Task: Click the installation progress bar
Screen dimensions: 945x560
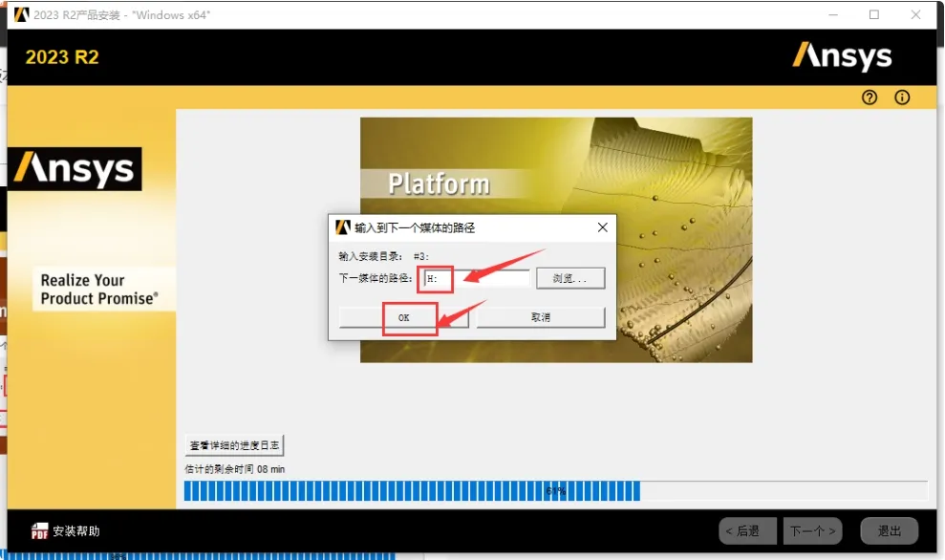Action: [555, 490]
